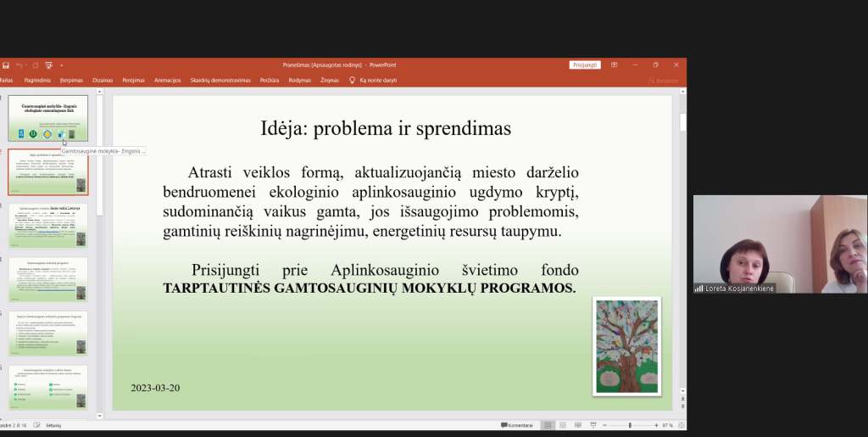Viewport: 868px width, 437px height.
Task: Select slide 2 thumbnail Idėja: problema ir sprendimas
Action: 47,171
